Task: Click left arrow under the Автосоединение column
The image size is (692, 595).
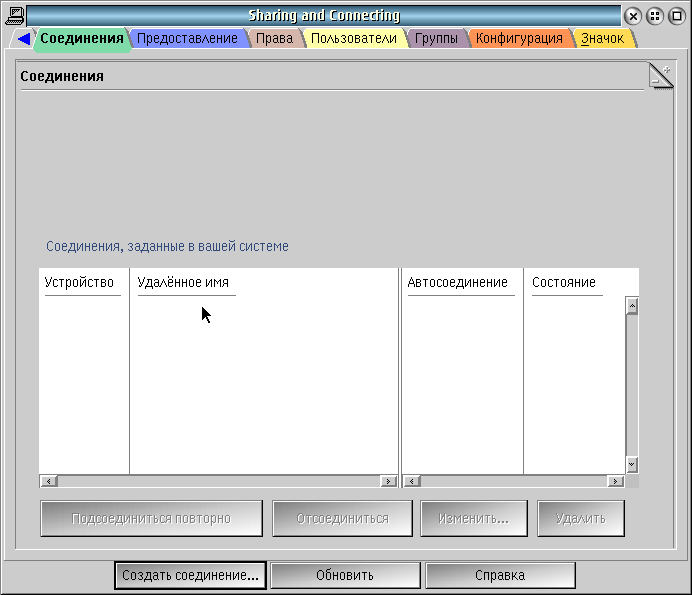Action: click(x=411, y=481)
